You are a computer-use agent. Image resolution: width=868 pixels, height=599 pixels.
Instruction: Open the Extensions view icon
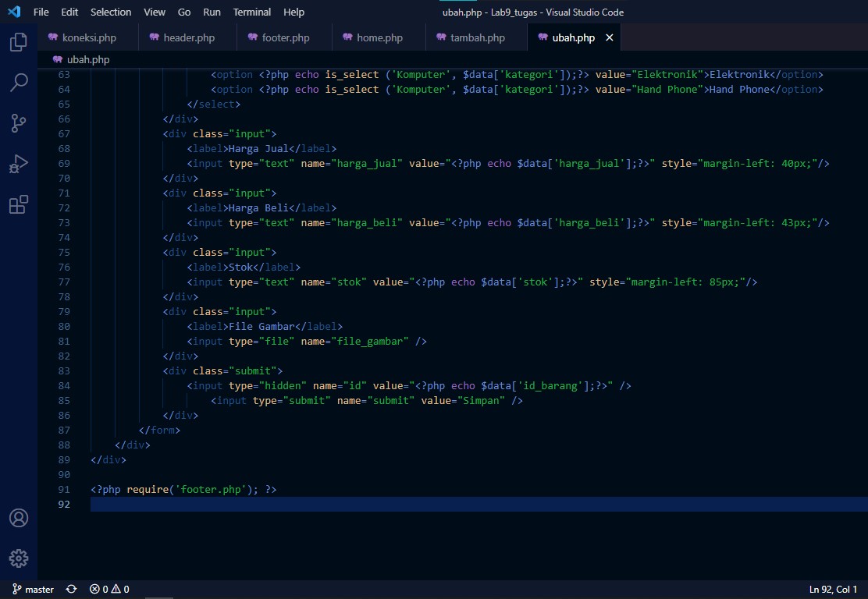coord(18,204)
